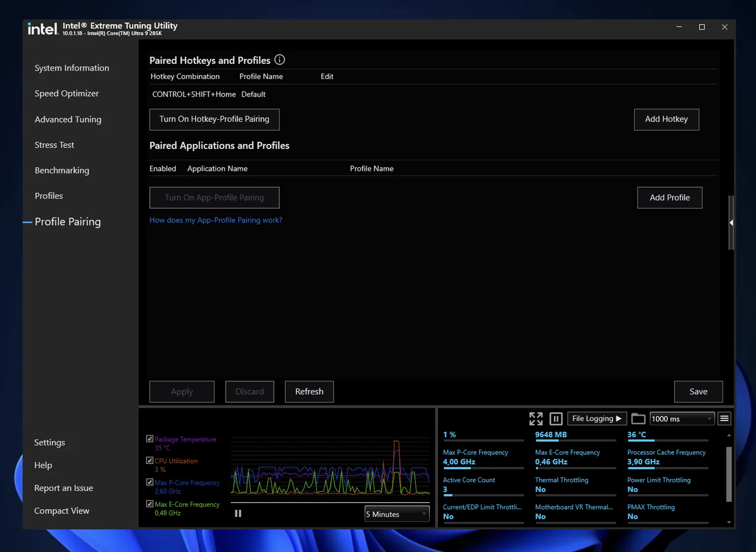
Task: Open the log files folder
Action: tap(638, 418)
